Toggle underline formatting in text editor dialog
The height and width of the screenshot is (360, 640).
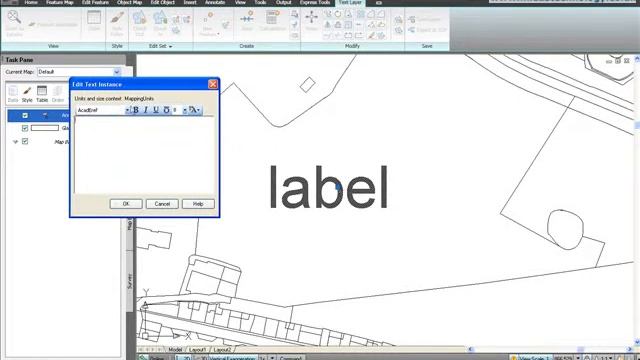tap(156, 110)
